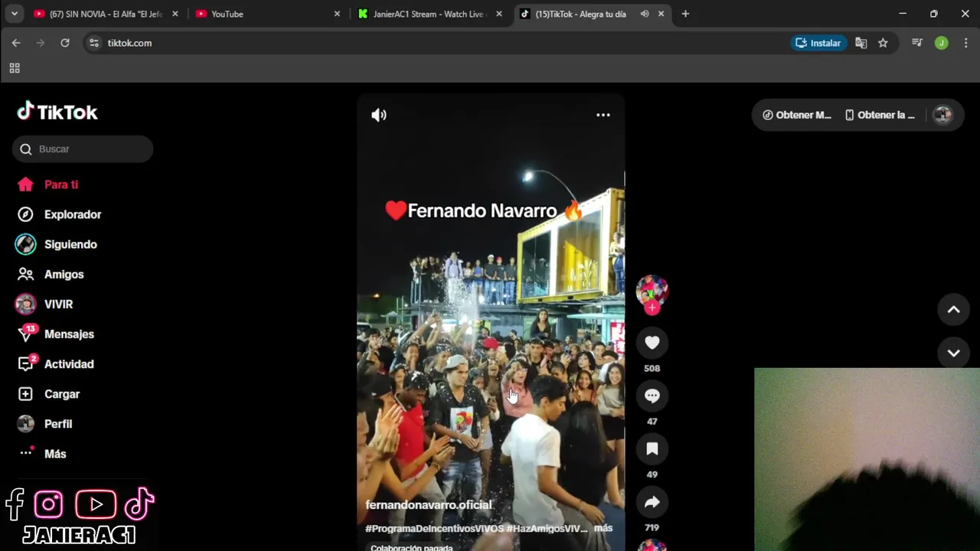Screen dimensions: 980x551
Task: Close the JanierAC1 Stream tab
Action: point(499,14)
